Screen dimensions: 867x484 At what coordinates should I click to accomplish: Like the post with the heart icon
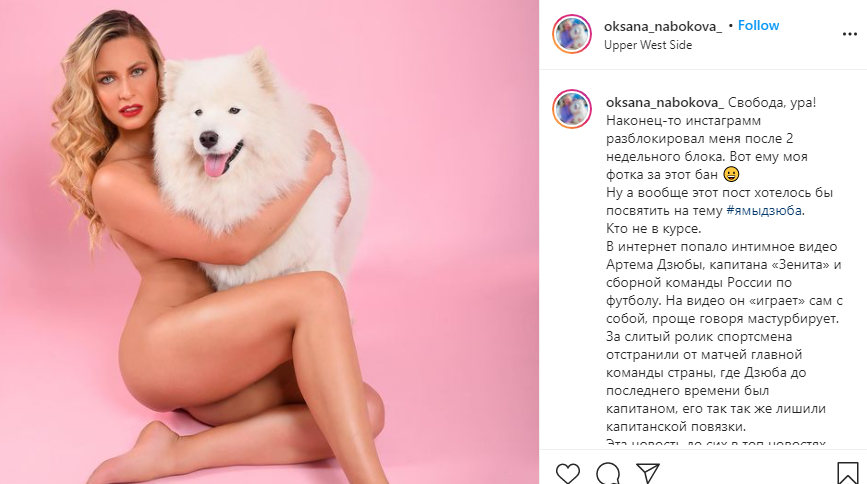568,474
